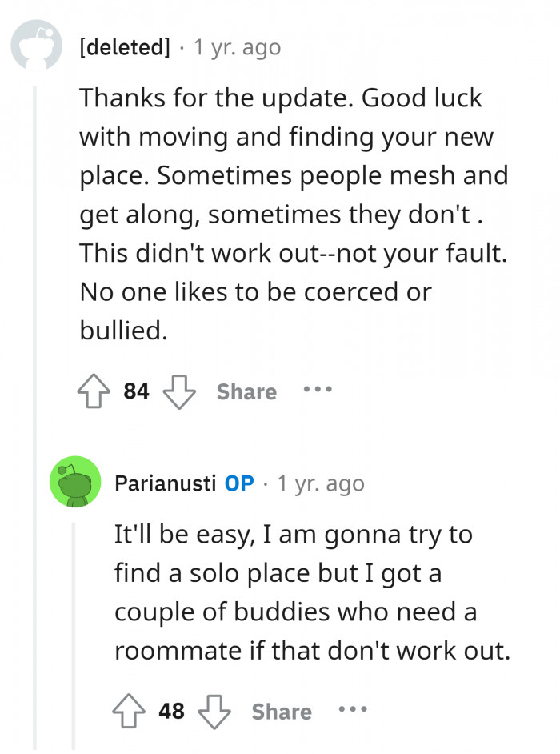Image resolution: width=560 pixels, height=754 pixels.
Task: Click the timestamp on Parianusti's reply
Action: tap(320, 483)
